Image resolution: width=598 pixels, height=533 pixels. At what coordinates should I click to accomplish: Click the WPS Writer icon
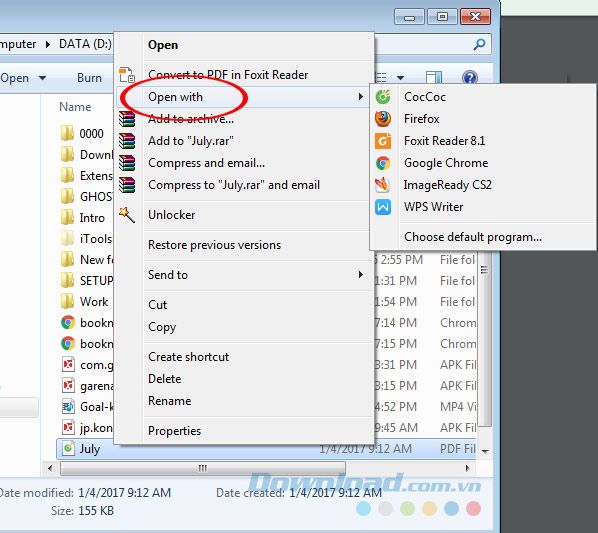pyautogui.click(x=383, y=207)
